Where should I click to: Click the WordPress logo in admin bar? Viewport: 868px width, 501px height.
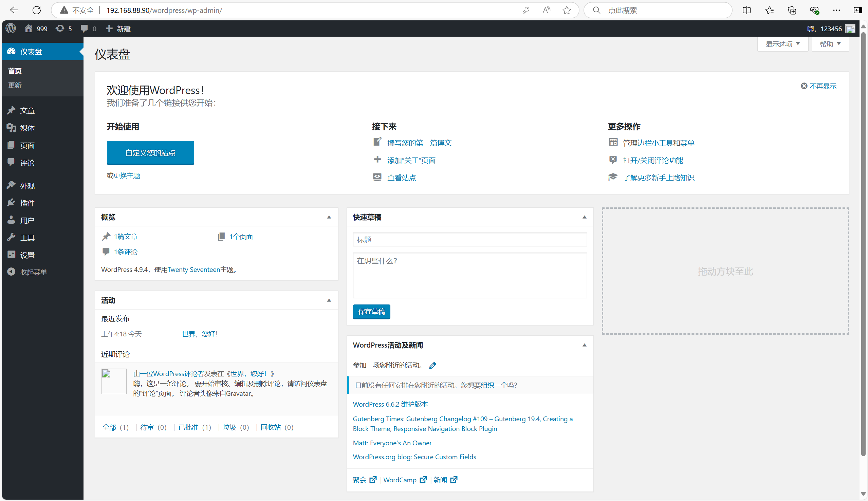pos(11,29)
